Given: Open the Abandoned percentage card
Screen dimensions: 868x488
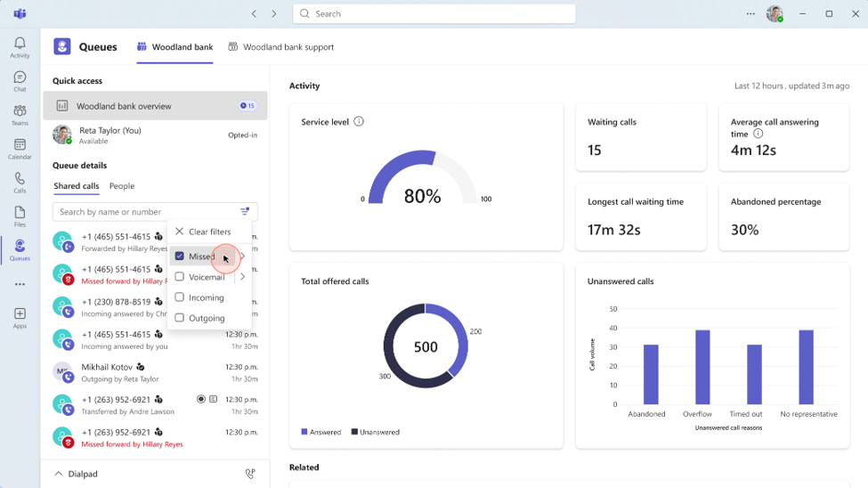Looking at the screenshot, I should click(x=783, y=216).
